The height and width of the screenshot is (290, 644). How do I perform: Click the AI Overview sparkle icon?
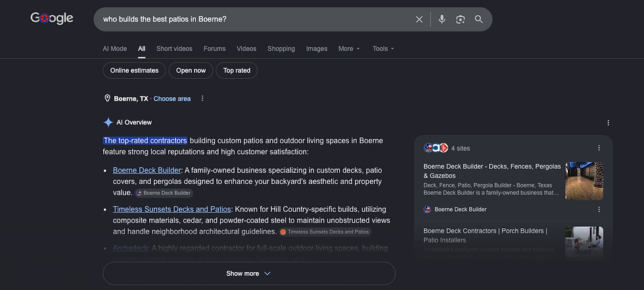click(108, 122)
